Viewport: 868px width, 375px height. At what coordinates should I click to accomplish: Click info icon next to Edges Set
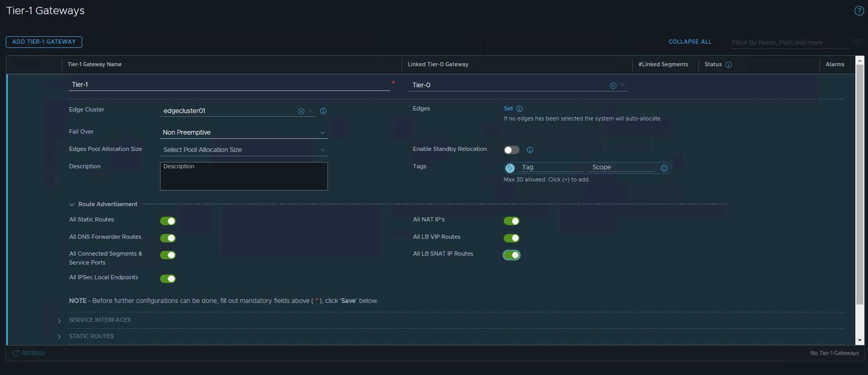point(520,109)
